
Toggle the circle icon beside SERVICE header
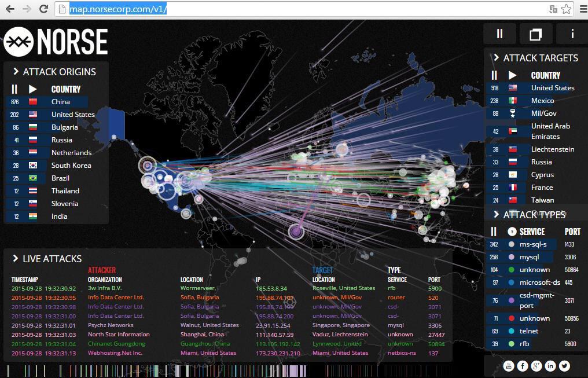tap(512, 232)
